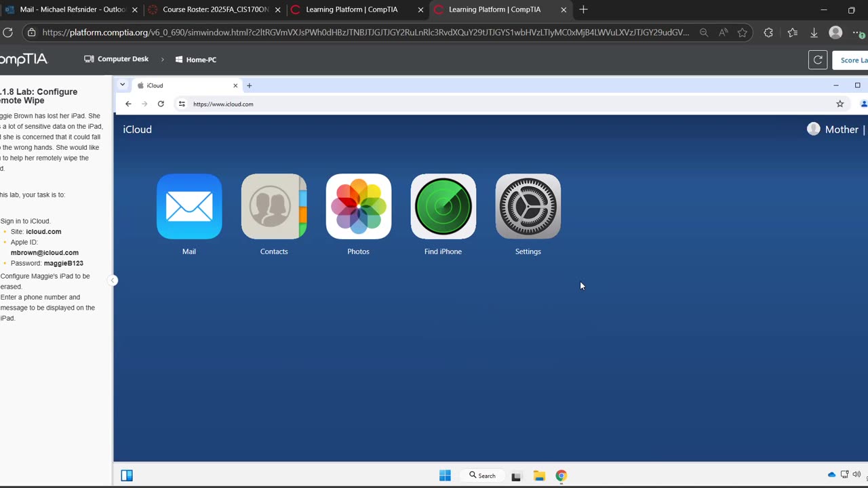Click the maggieB123 password text
Screen dimensions: 868x488
tap(64, 263)
